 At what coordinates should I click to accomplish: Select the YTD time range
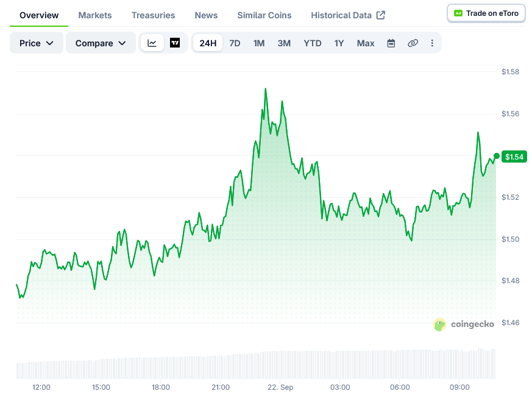pos(313,43)
